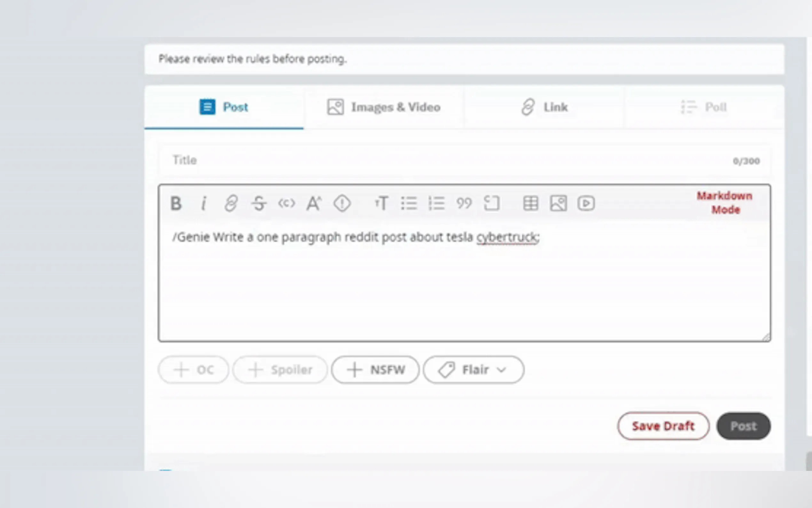Insert a quote block
This screenshot has height=508, width=812.
464,203
